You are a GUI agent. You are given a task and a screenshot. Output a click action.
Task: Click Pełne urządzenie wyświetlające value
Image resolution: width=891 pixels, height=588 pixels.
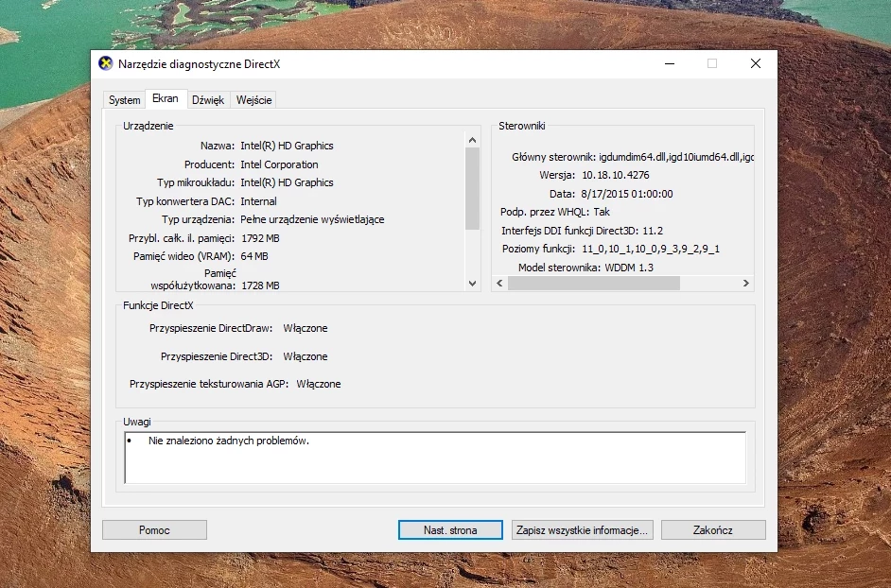tap(312, 220)
